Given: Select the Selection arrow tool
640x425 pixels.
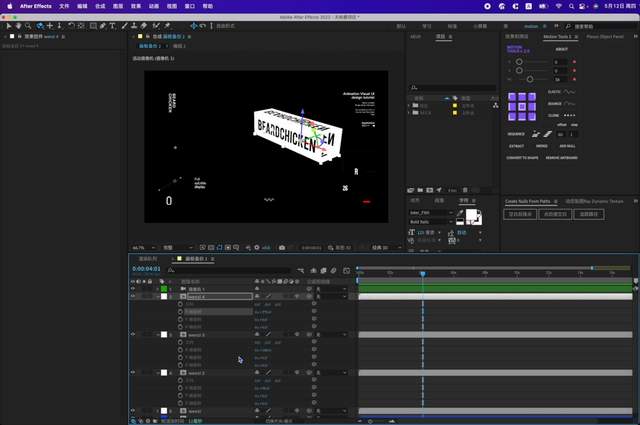Looking at the screenshot, I should 9,26.
